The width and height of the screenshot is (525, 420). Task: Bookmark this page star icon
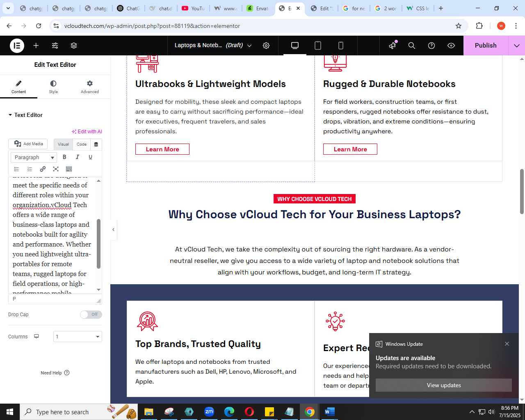[x=459, y=26]
